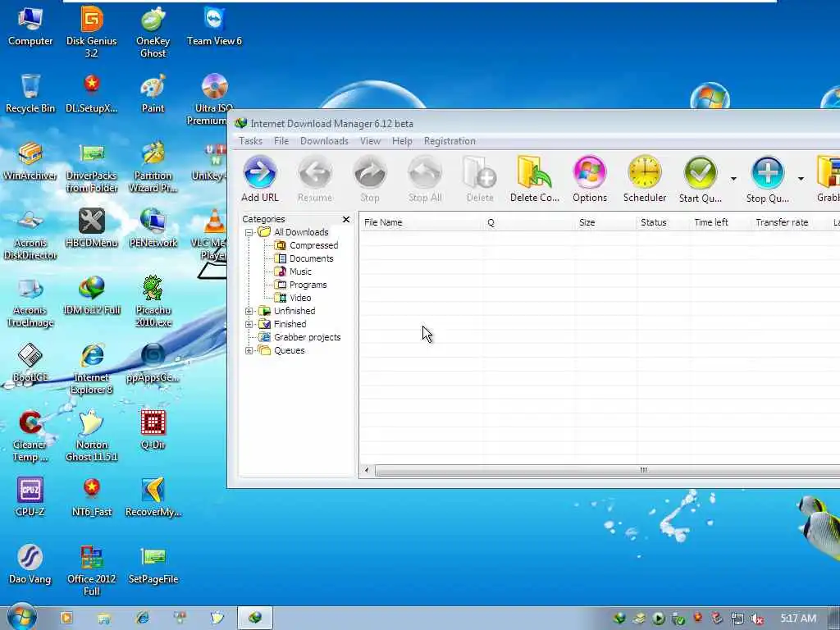Image resolution: width=840 pixels, height=630 pixels.
Task: Select the Compressed category
Action: pos(307,245)
